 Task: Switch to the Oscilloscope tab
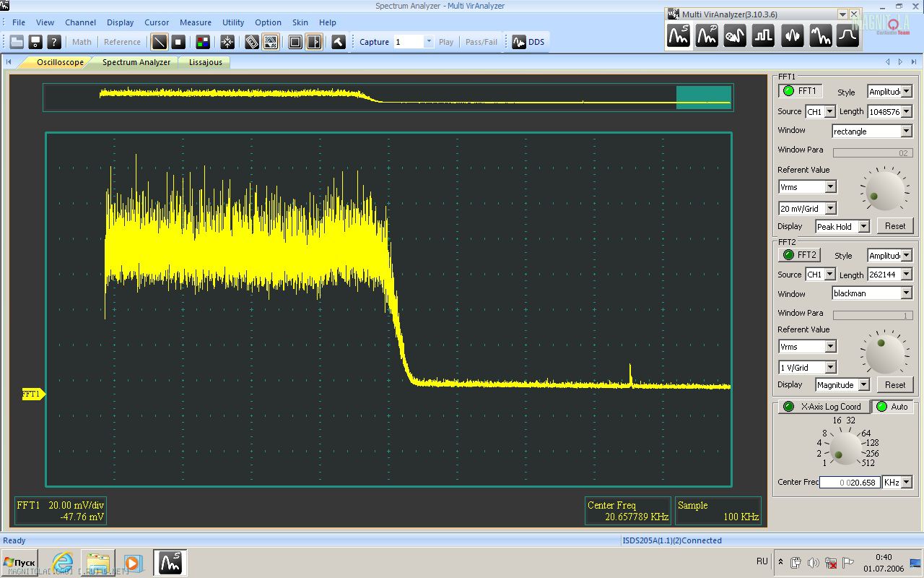60,62
